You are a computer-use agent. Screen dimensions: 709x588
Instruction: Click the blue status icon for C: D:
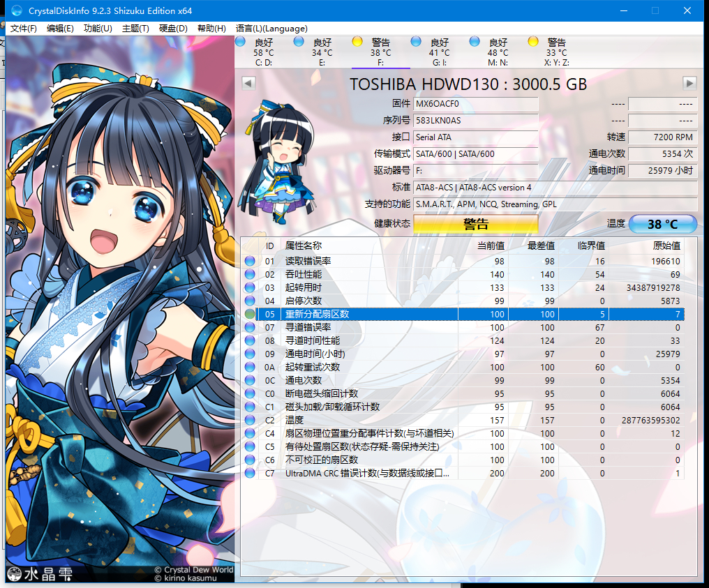[240, 42]
